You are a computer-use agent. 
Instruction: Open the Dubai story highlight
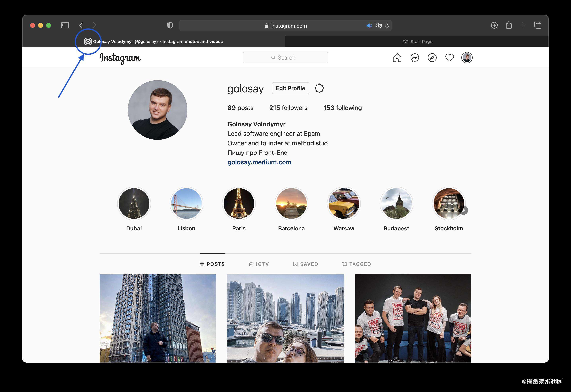134,204
